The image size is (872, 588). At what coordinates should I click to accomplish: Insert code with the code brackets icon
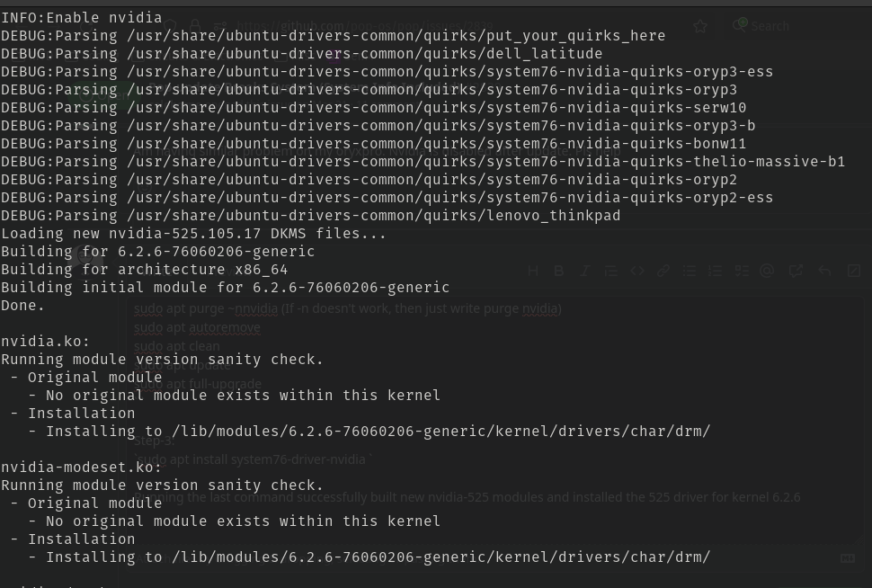pyautogui.click(x=637, y=270)
